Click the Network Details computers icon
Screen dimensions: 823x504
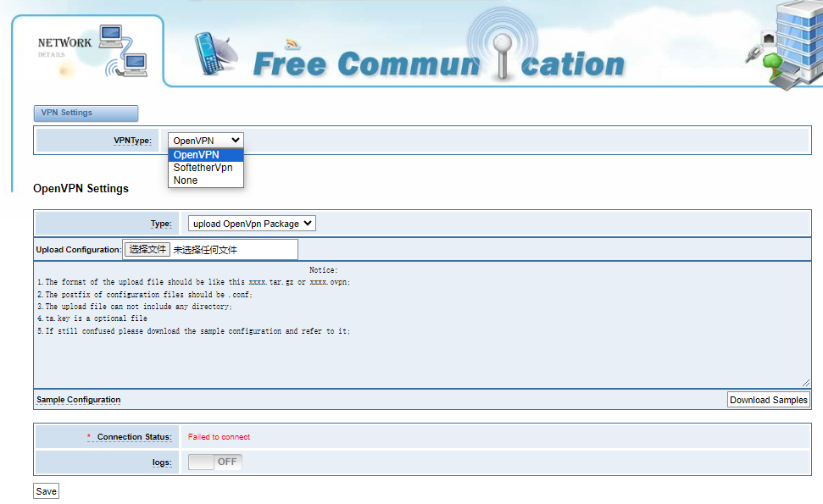coord(125,51)
